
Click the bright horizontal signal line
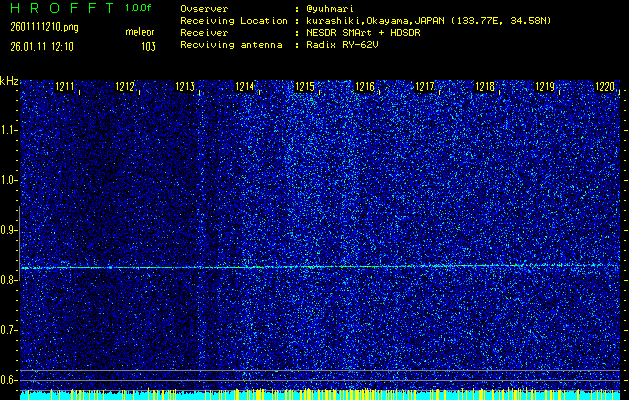320,267
